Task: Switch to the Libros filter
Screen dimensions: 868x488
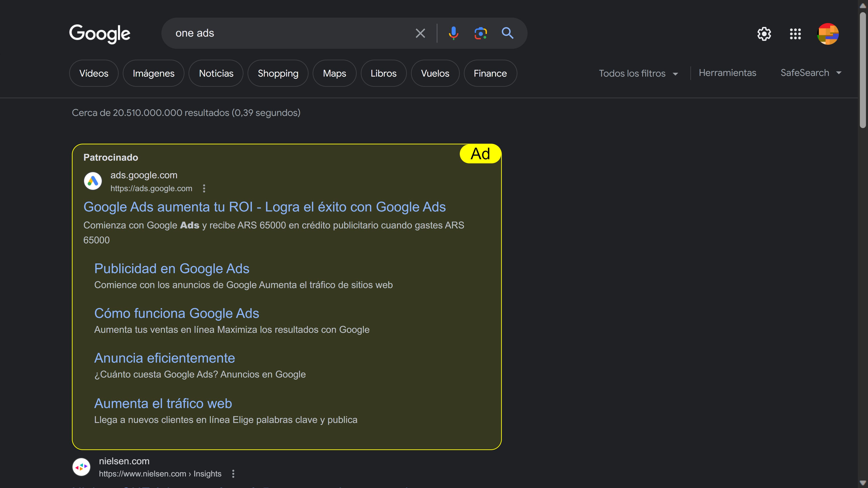Action: 383,73
